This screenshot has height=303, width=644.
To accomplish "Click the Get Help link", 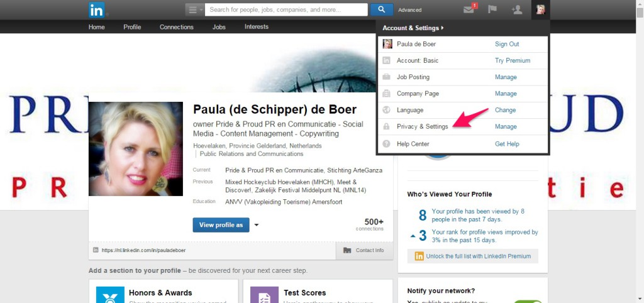I will pyautogui.click(x=507, y=144).
